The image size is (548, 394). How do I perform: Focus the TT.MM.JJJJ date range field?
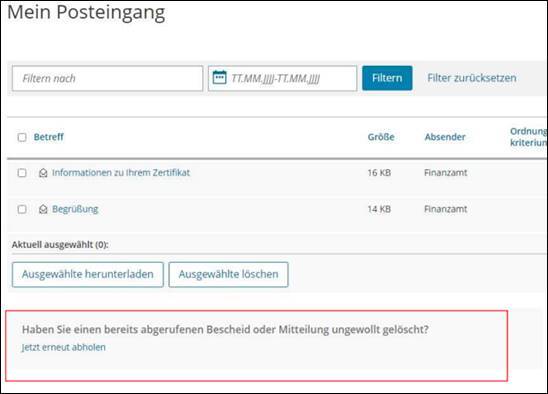point(282,78)
